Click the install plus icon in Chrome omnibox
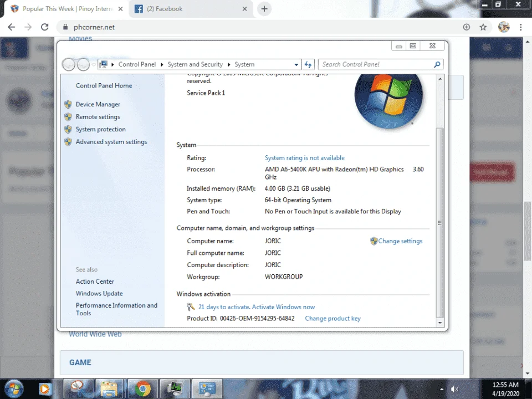The width and height of the screenshot is (532, 399). [x=466, y=27]
